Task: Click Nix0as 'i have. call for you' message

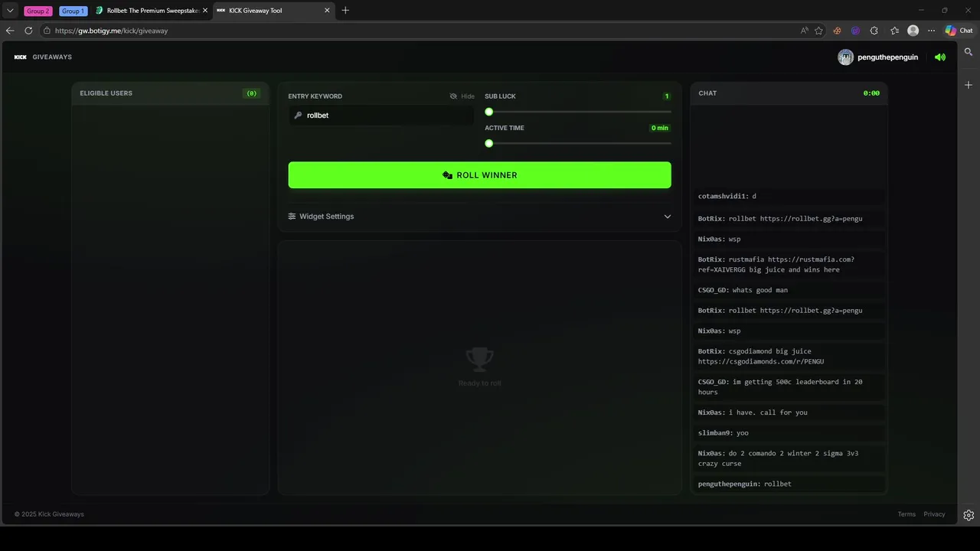Action: tap(789, 412)
